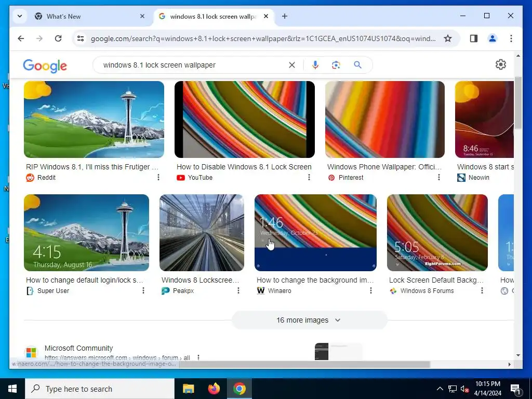
Task: Open the Winaero 1:46 lock screen thumbnail
Action: [315, 233]
